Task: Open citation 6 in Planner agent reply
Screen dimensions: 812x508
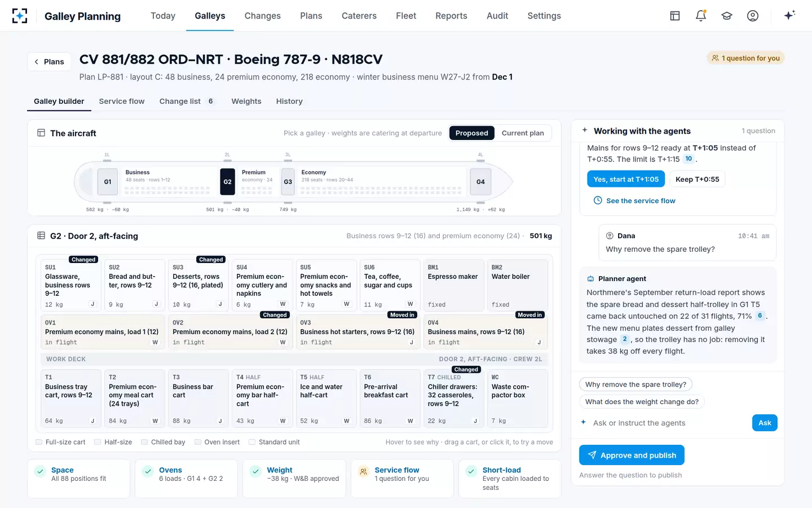Action: (x=760, y=316)
